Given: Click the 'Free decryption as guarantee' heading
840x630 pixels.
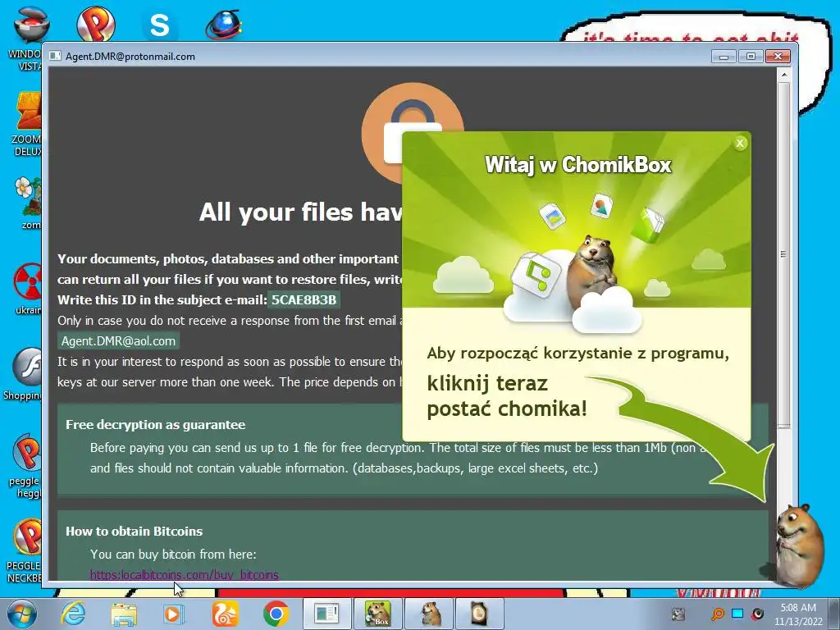Looking at the screenshot, I should (155, 425).
